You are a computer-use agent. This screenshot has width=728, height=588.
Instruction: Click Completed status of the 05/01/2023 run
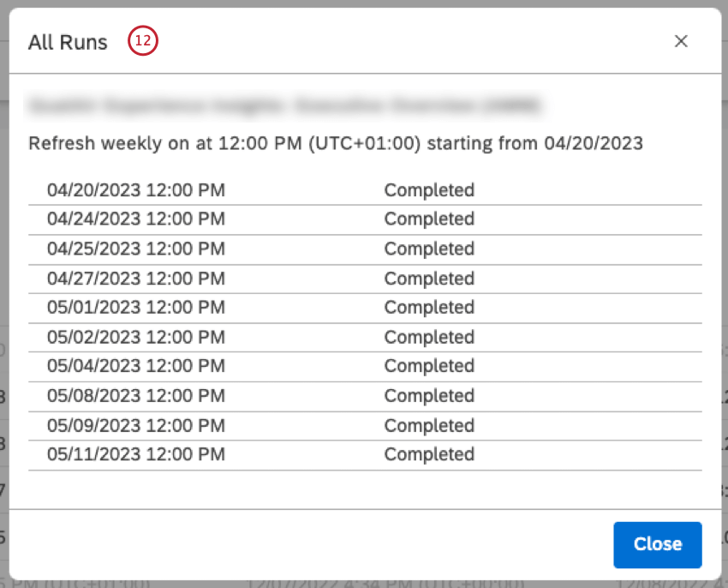[x=429, y=307]
